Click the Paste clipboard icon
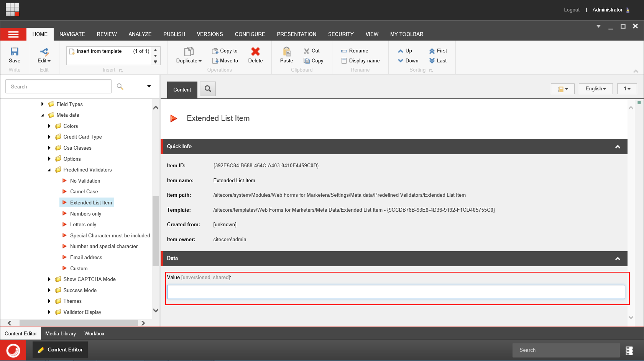The width and height of the screenshot is (644, 361). [286, 52]
